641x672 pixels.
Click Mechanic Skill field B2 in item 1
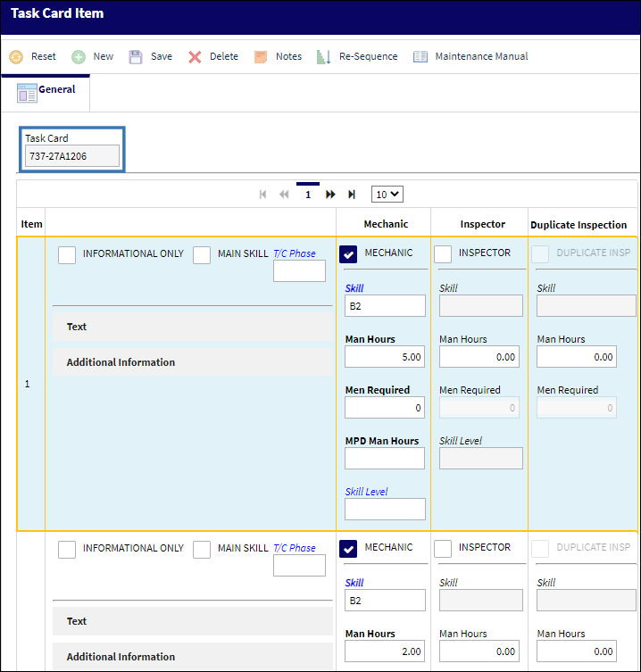[x=385, y=306]
